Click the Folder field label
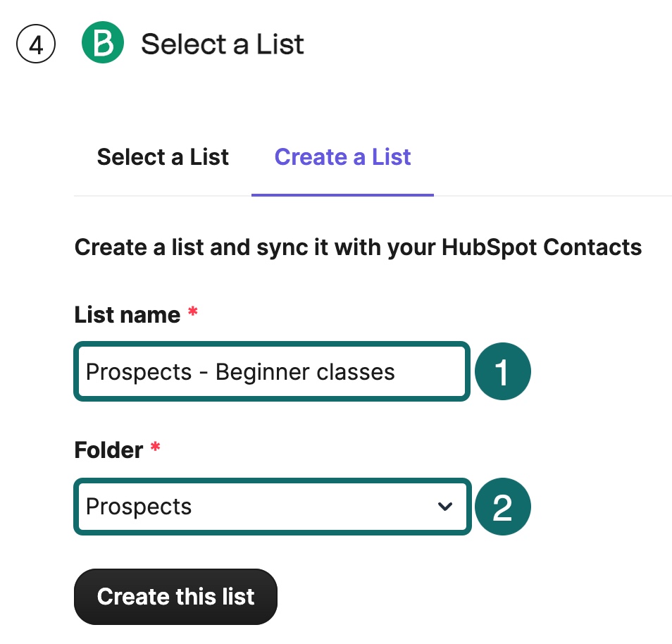 (x=108, y=450)
